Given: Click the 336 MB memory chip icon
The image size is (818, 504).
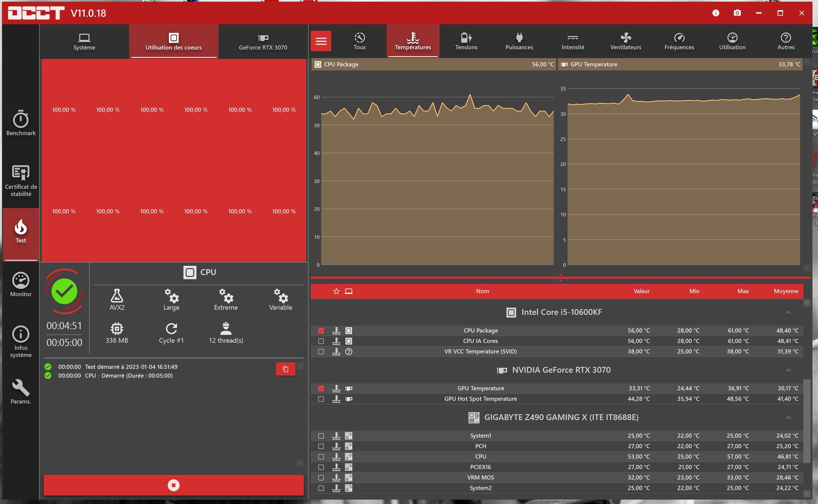Looking at the screenshot, I should coord(117,329).
